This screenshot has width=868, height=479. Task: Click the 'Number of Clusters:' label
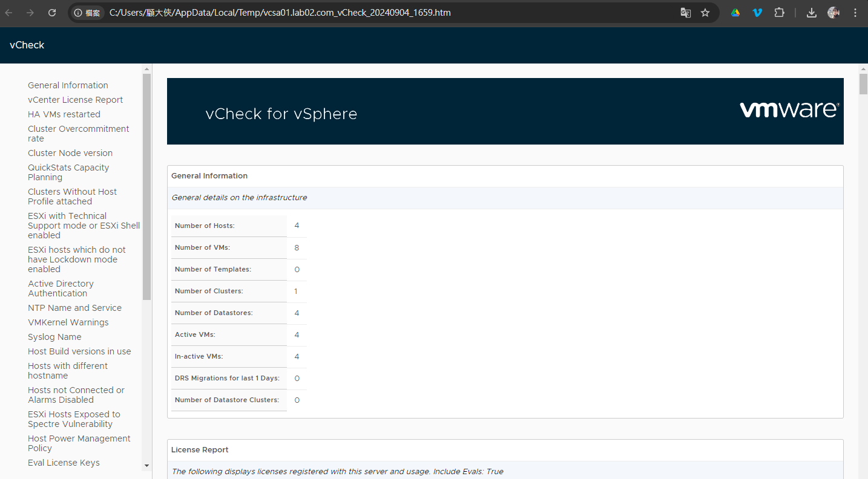point(209,291)
